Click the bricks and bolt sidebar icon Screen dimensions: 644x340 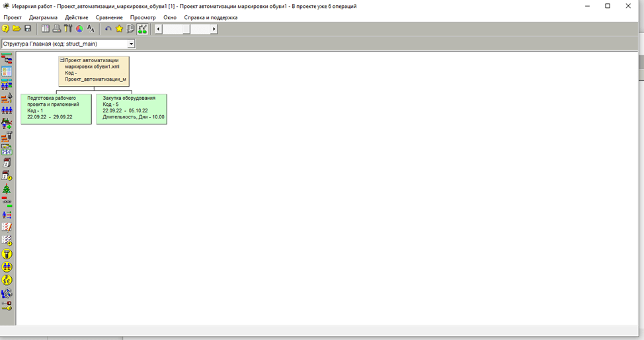coord(7,136)
